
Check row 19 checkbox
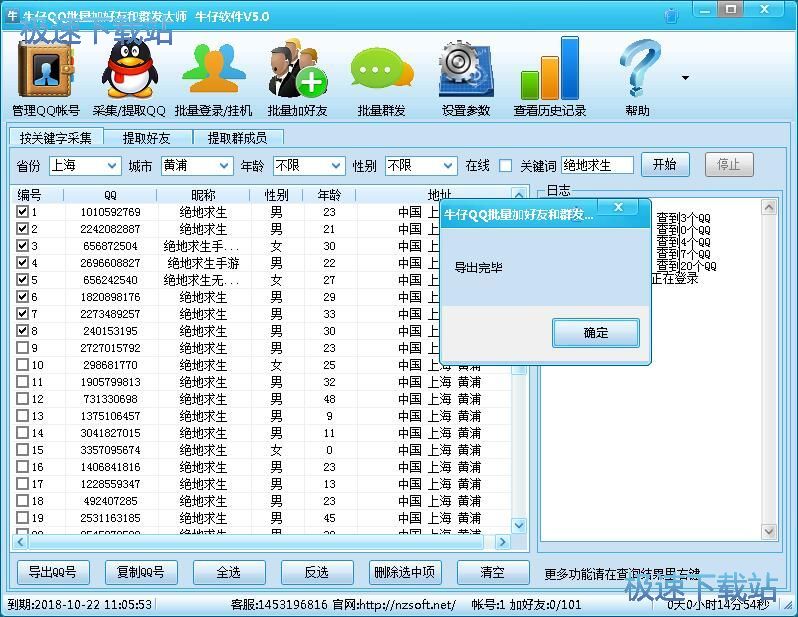[x=22, y=518]
